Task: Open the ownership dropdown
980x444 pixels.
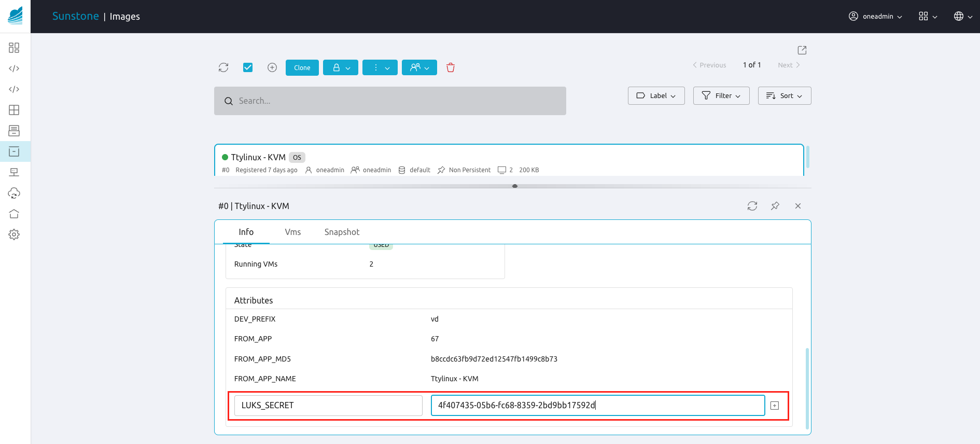Action: [x=419, y=67]
